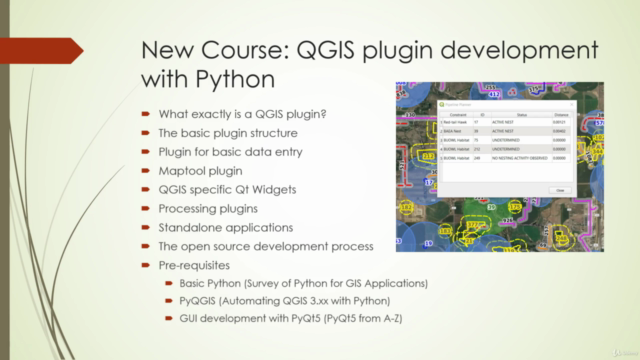Image resolution: width=640 pixels, height=360 pixels.
Task: Click the 'Processing plugins' bullet text
Action: 208,209
